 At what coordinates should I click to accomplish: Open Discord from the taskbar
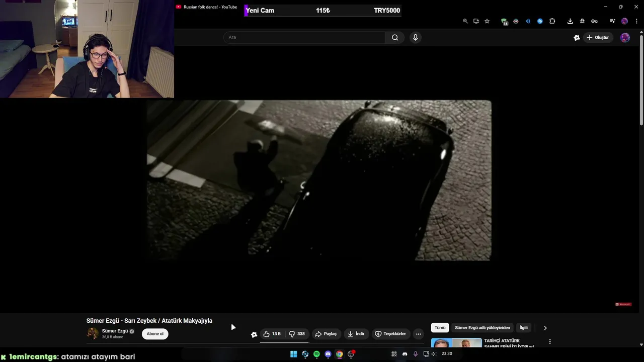point(328,354)
